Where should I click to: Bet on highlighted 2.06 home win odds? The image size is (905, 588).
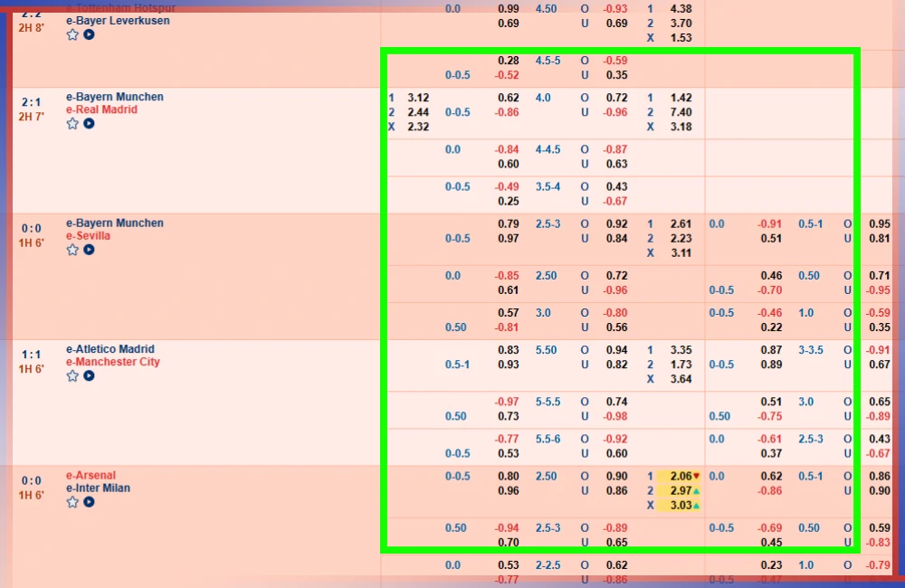pyautogui.click(x=679, y=476)
